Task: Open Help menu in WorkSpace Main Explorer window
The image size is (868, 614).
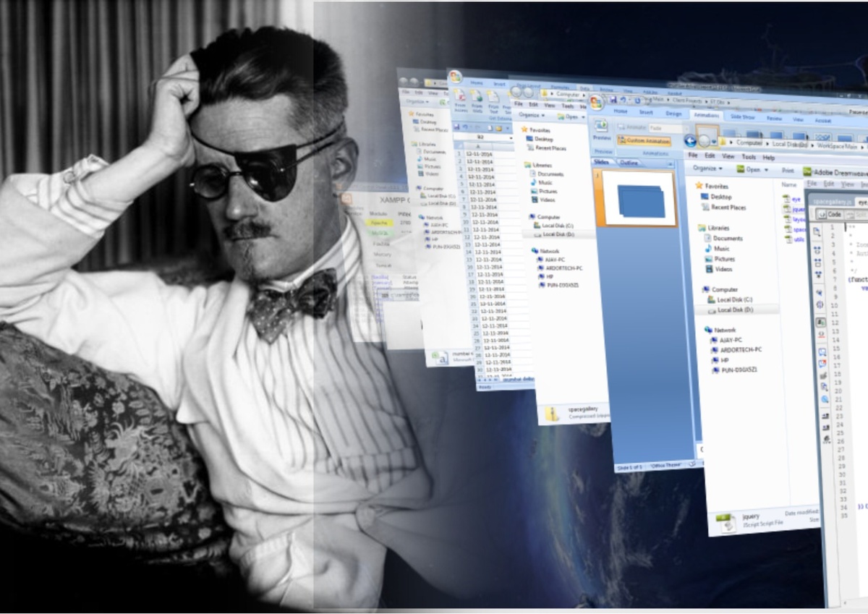Action: (769, 158)
